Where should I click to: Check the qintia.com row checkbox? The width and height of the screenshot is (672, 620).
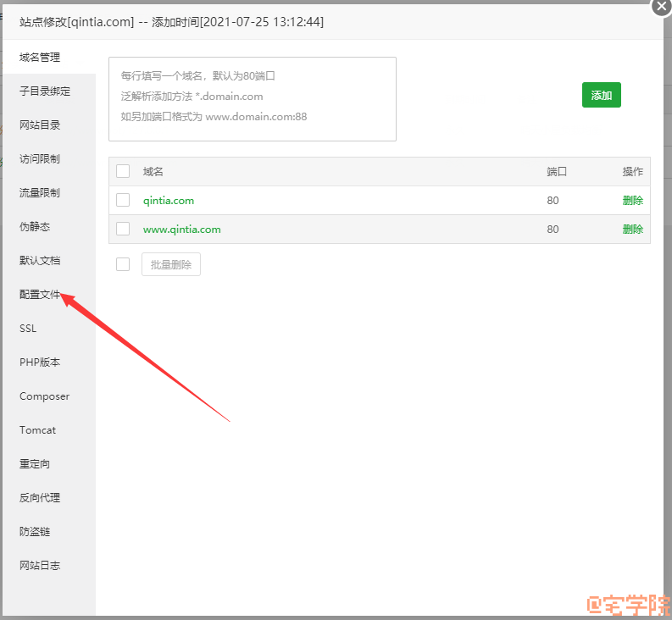(x=123, y=200)
